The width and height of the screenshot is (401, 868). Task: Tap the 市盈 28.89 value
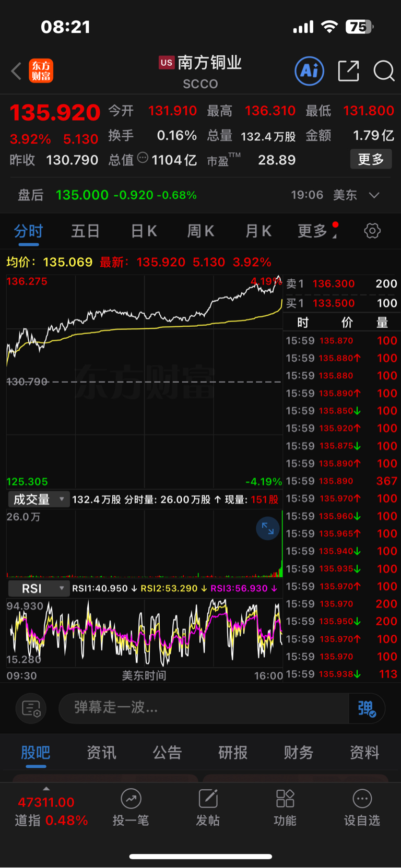pos(277,160)
